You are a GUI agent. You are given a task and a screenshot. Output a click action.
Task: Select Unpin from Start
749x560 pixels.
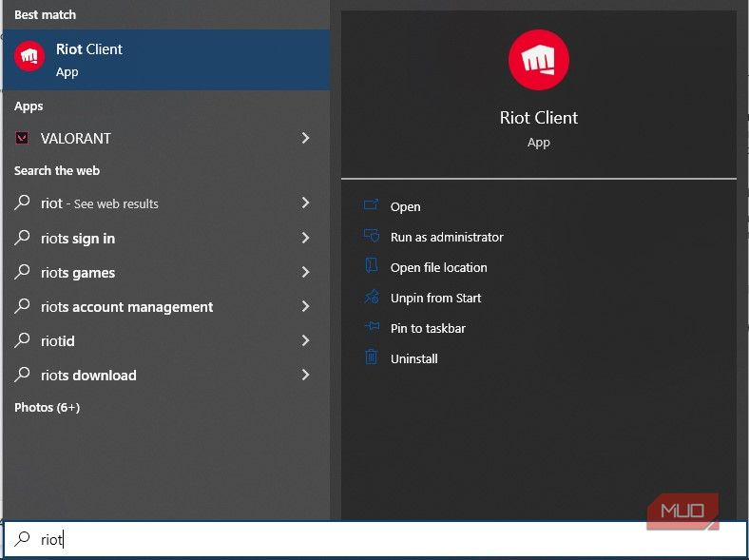coord(435,299)
